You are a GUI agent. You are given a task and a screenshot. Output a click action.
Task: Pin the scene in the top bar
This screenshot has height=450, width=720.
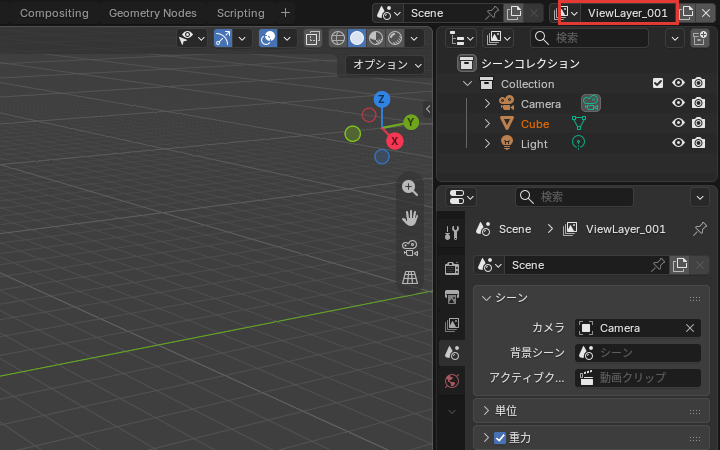[492, 13]
